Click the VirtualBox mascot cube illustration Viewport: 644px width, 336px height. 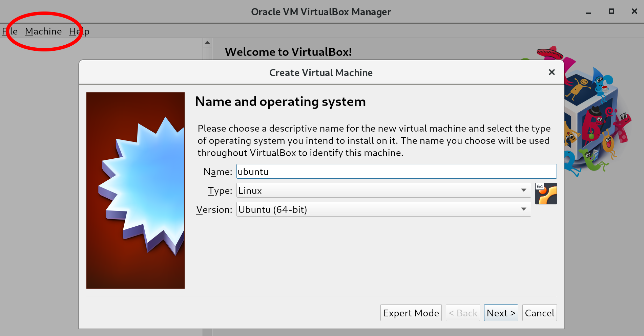coord(596,115)
